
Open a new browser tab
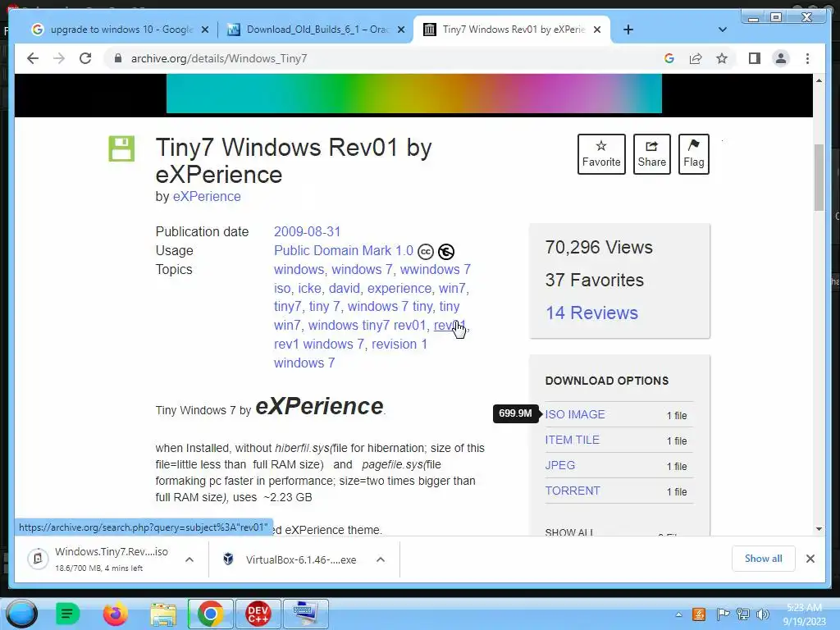(628, 30)
